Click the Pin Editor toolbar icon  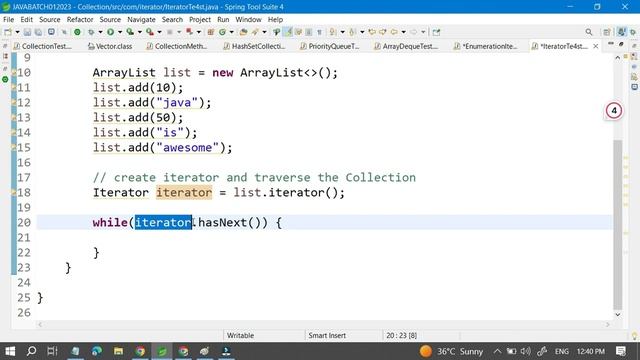coord(436,32)
